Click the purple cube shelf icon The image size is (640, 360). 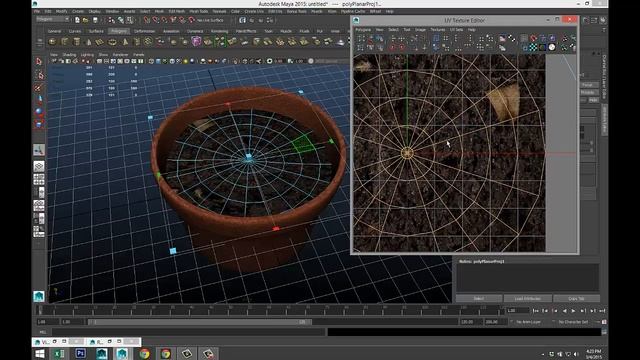[x=196, y=42]
